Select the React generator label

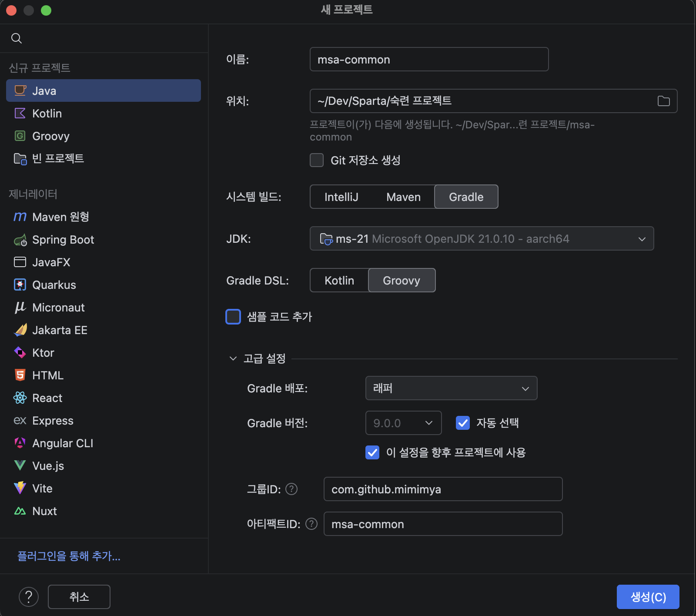point(47,398)
